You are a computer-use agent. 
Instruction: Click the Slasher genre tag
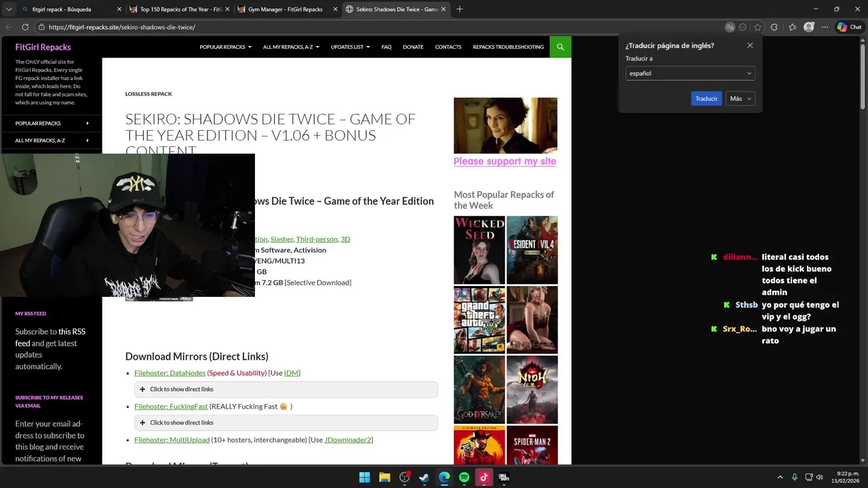[x=281, y=239]
